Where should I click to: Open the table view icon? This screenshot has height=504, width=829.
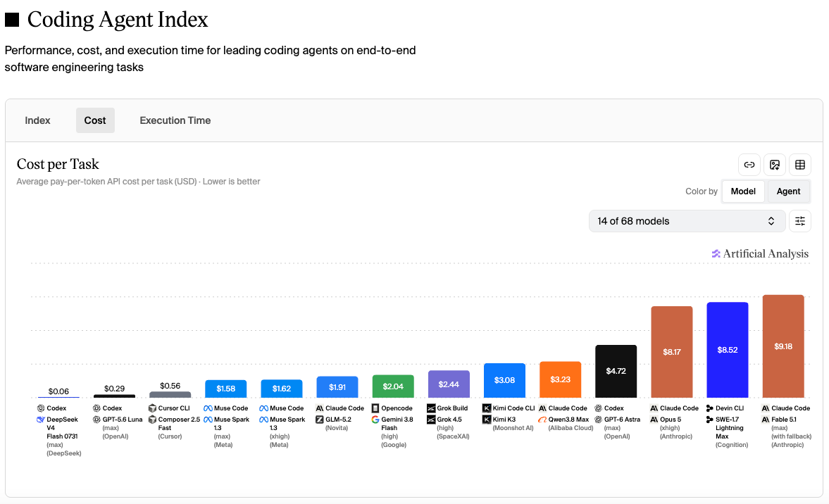[800, 165]
